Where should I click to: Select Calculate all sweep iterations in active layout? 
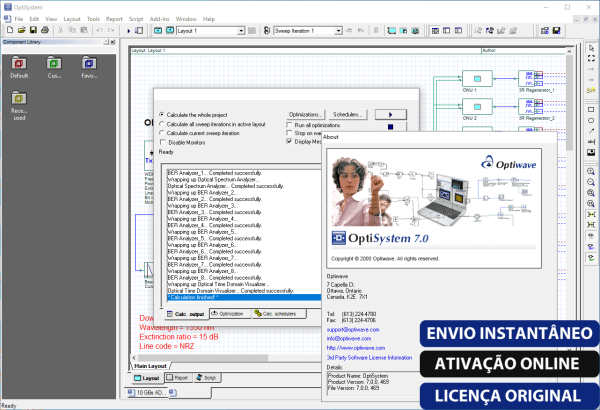pos(212,124)
